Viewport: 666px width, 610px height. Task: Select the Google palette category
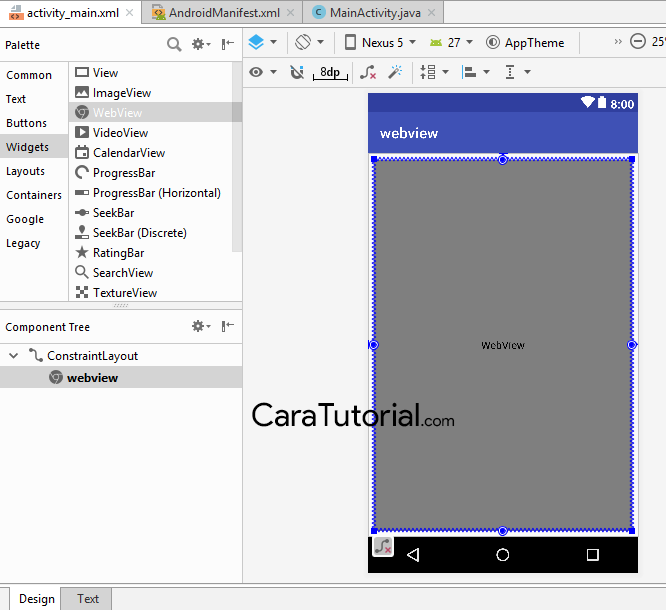click(x=34, y=219)
